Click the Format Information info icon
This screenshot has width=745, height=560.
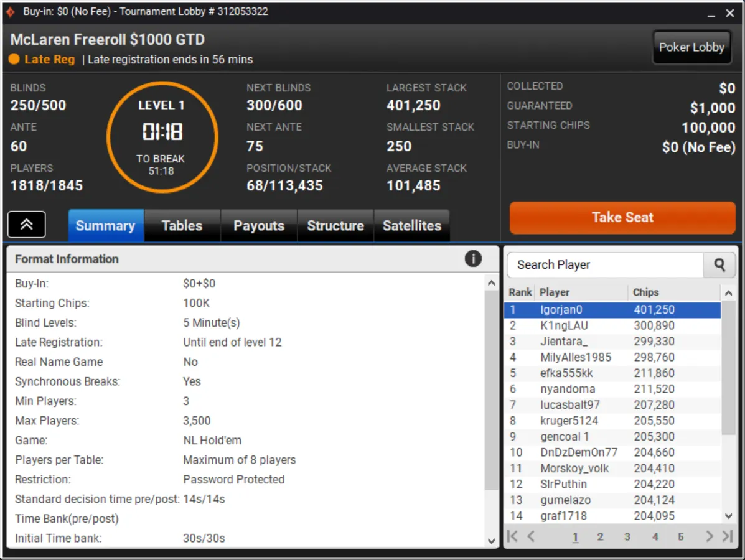pos(473,259)
